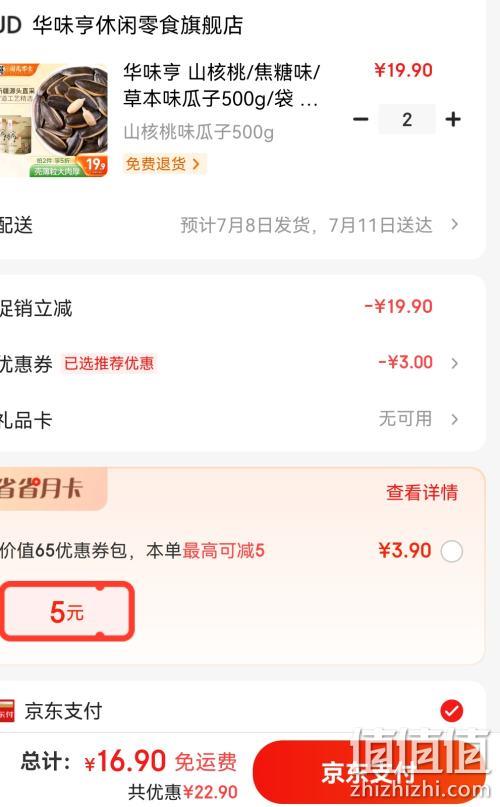Decrease quantity with the minus icon

point(360,119)
